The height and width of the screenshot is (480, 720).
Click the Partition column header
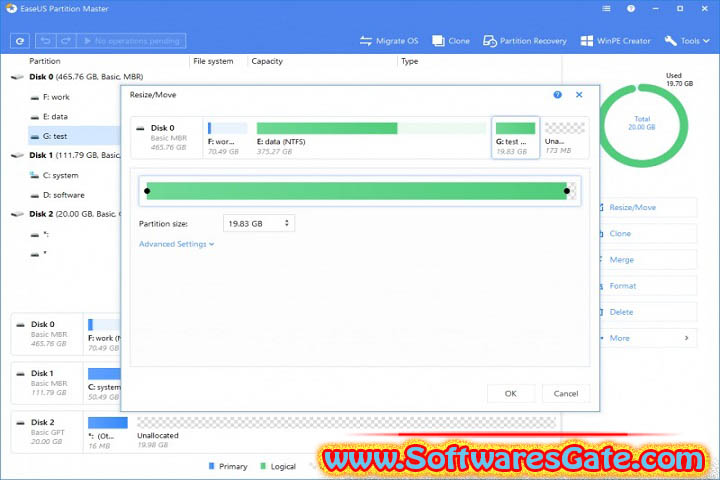coord(45,61)
